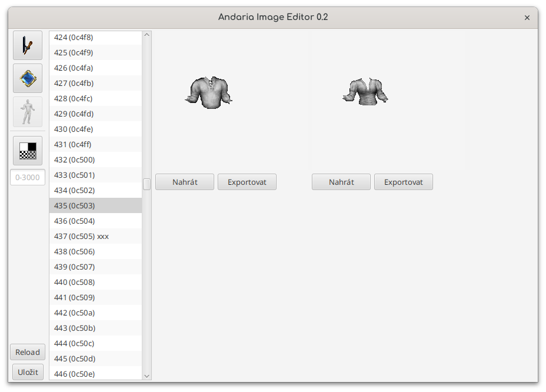Click the list scroll down arrow
Viewport: 546px width, 392px height.
147,376
